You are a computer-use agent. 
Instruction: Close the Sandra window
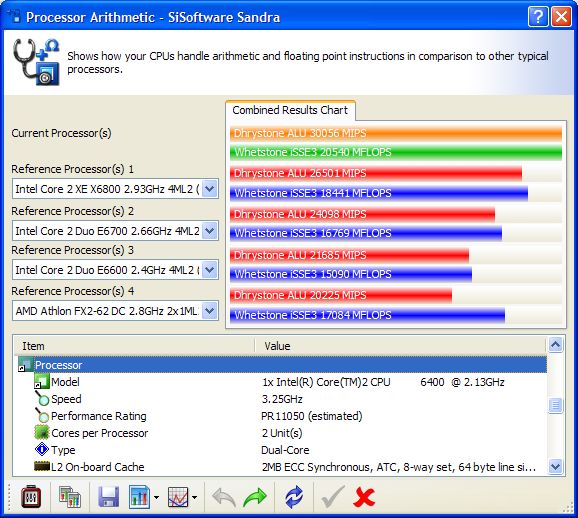pos(561,17)
